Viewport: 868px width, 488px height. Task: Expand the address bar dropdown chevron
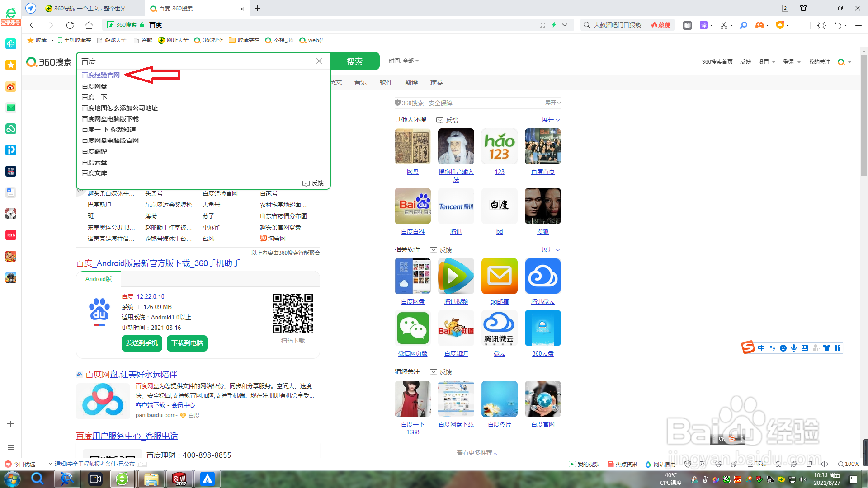coord(565,25)
